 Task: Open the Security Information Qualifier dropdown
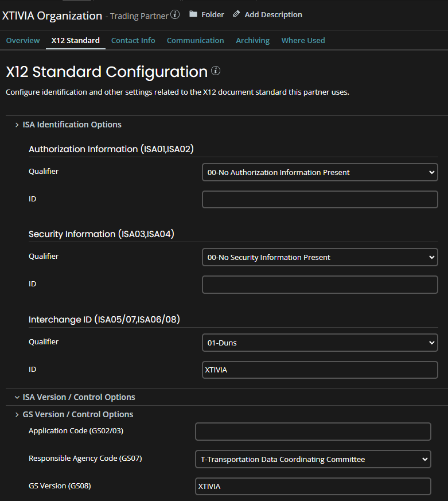320,257
